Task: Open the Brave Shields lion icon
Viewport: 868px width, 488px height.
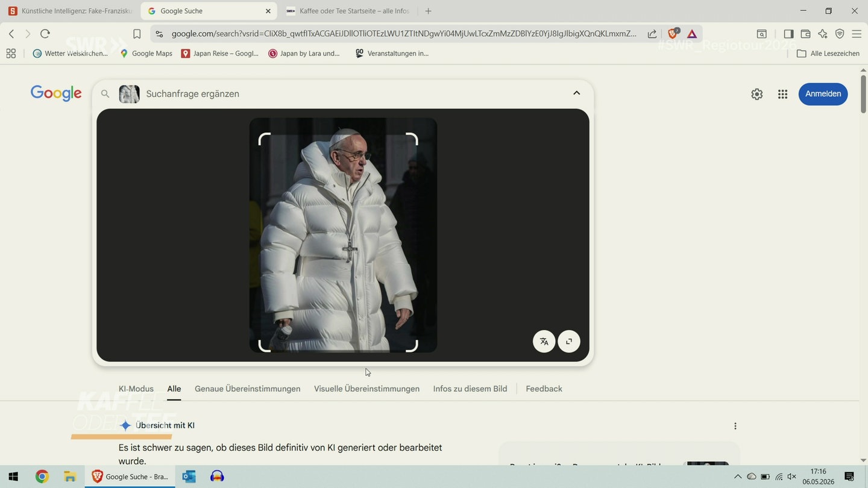Action: click(x=673, y=34)
